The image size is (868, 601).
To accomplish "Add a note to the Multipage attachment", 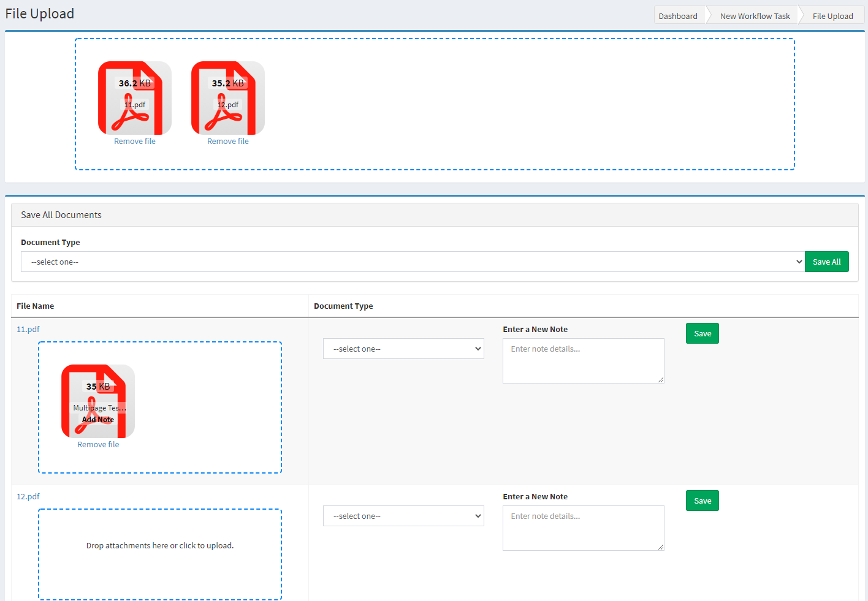I will click(98, 420).
